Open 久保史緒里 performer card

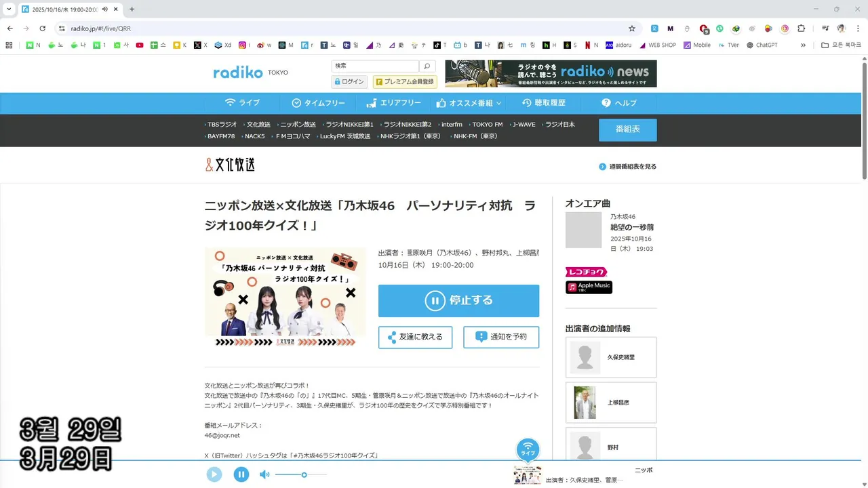pyautogui.click(x=611, y=357)
